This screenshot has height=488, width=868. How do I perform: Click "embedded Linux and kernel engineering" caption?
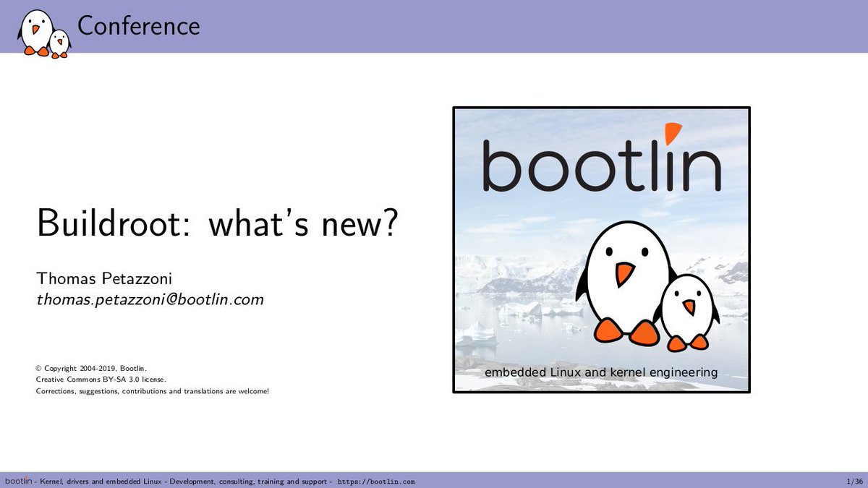click(x=601, y=373)
